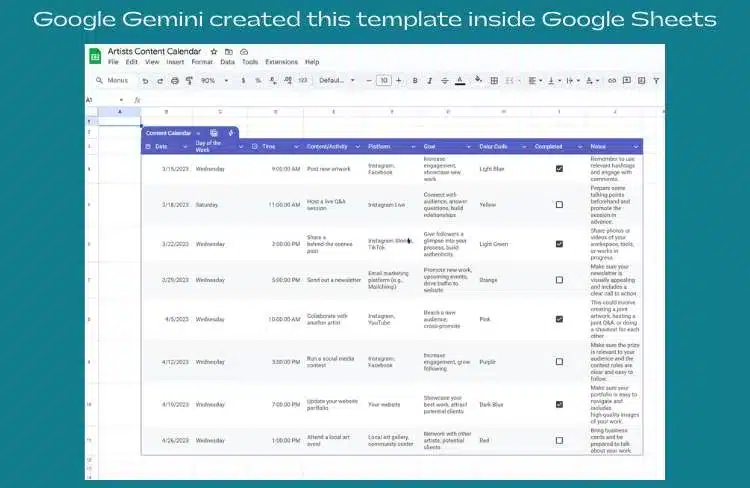Increase font size with plus button

click(x=398, y=81)
